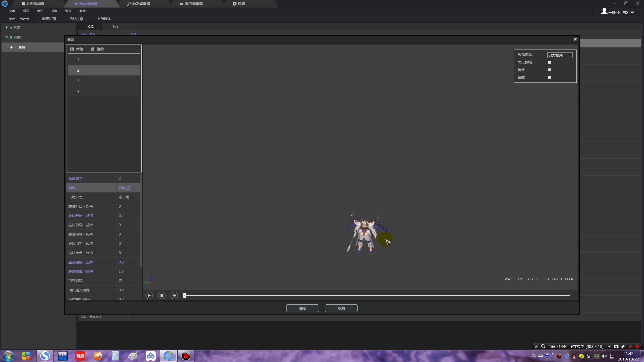644x362 pixels.
Task: Select animation entry 3
Action: [x=104, y=81]
